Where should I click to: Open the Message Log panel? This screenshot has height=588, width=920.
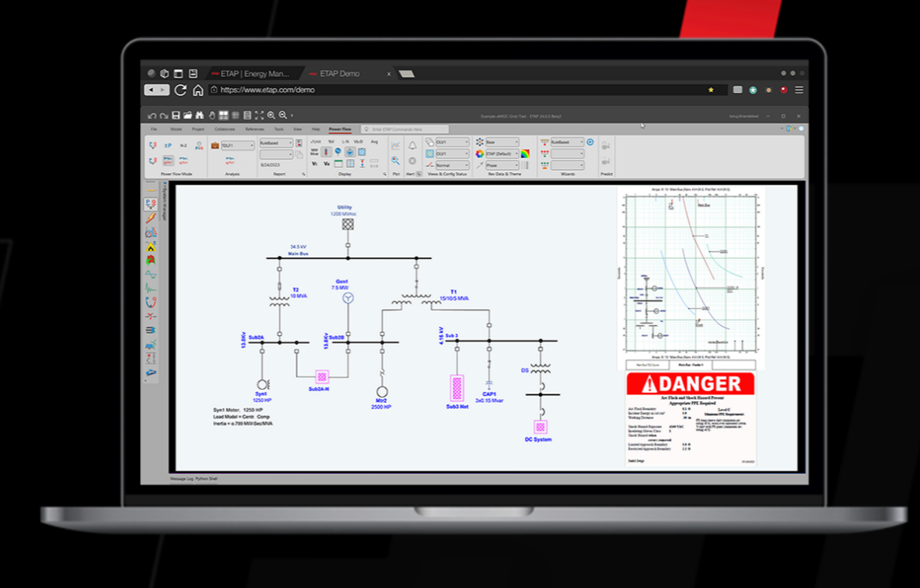pyautogui.click(x=181, y=479)
